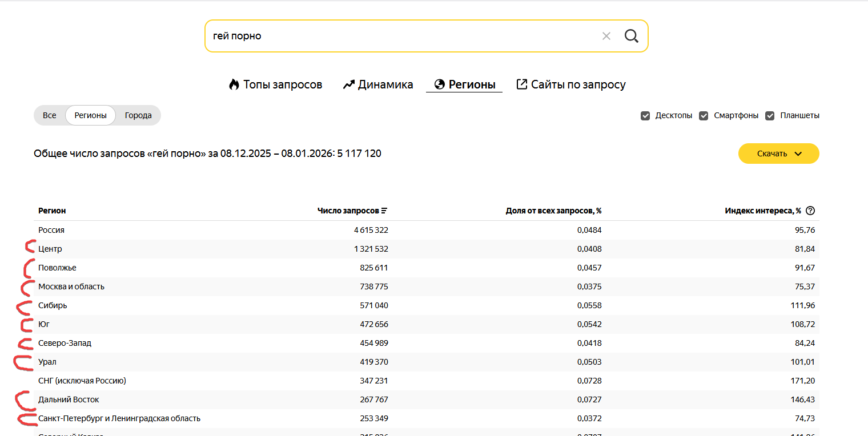Click the question mark help icon

[810, 211]
